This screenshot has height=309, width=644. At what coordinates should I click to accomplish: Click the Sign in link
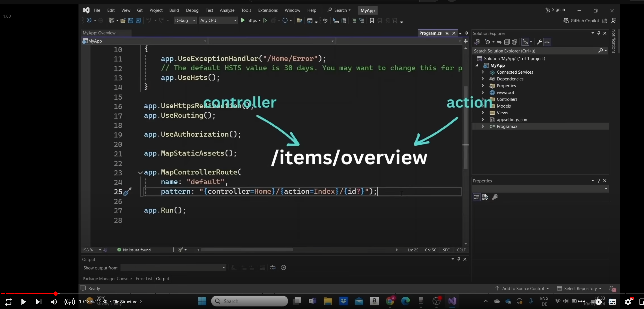(558, 10)
